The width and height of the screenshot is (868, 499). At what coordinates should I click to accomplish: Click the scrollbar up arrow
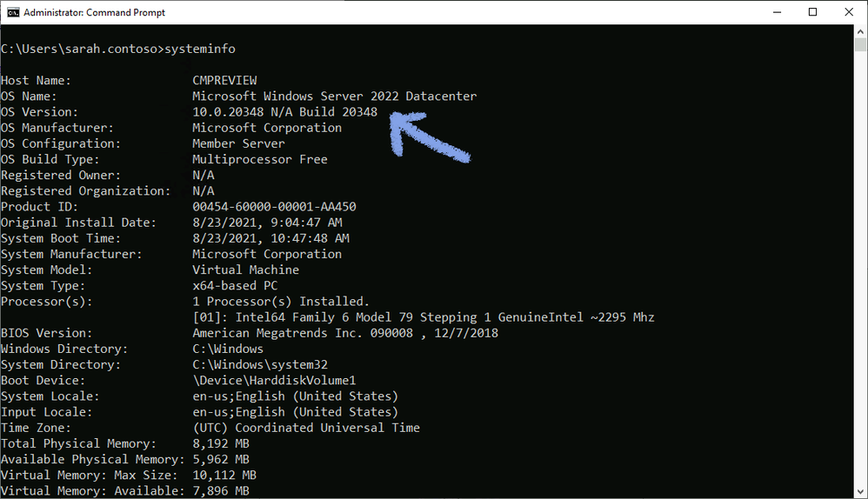click(x=860, y=31)
